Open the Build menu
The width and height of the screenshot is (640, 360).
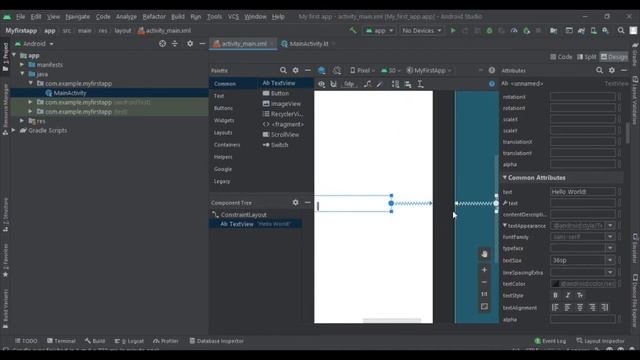click(x=178, y=17)
